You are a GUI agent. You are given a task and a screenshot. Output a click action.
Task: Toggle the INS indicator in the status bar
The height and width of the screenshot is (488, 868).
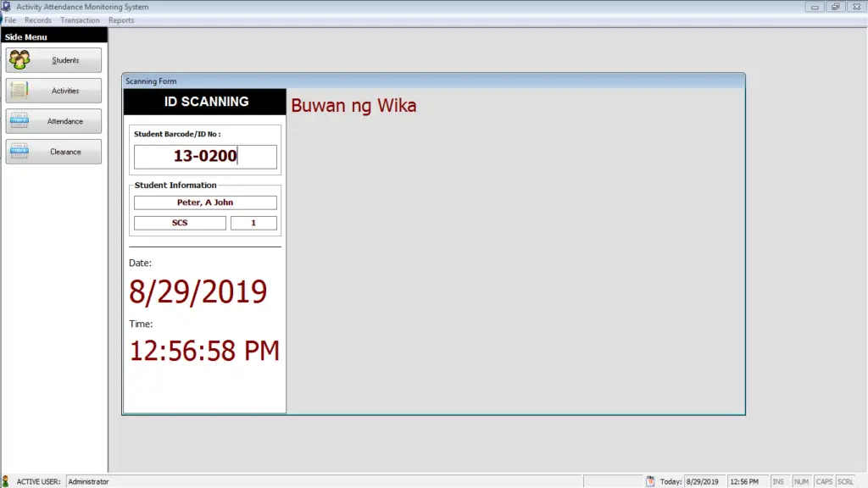tap(781, 481)
